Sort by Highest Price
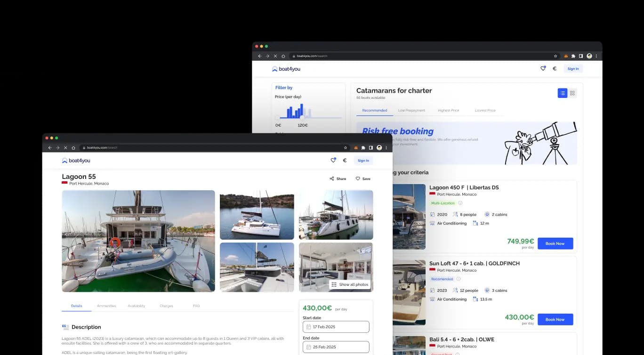The image size is (644, 355). coord(448,110)
